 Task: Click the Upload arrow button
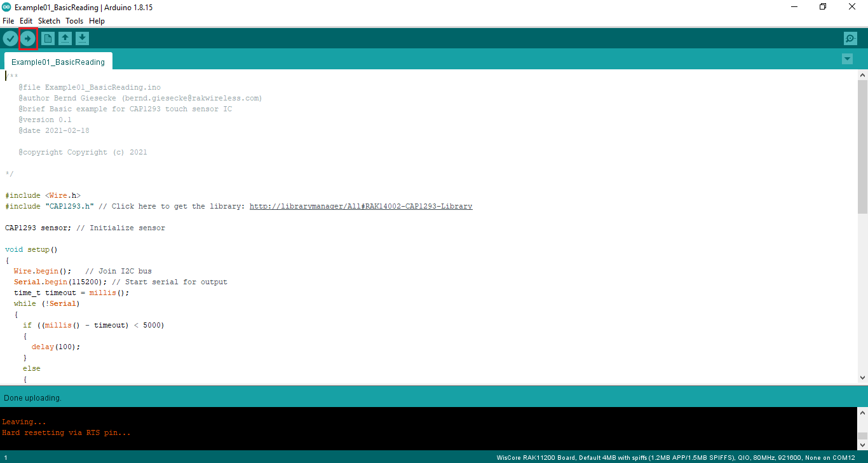click(28, 39)
